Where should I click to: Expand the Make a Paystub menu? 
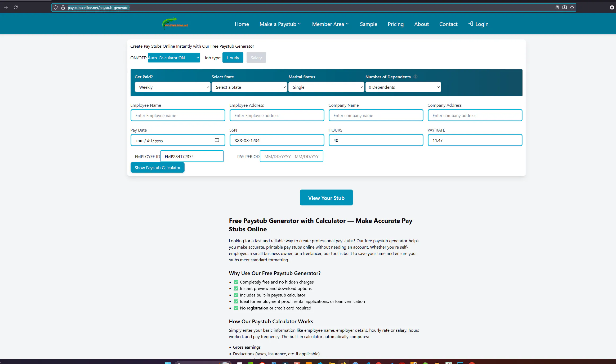(x=280, y=24)
